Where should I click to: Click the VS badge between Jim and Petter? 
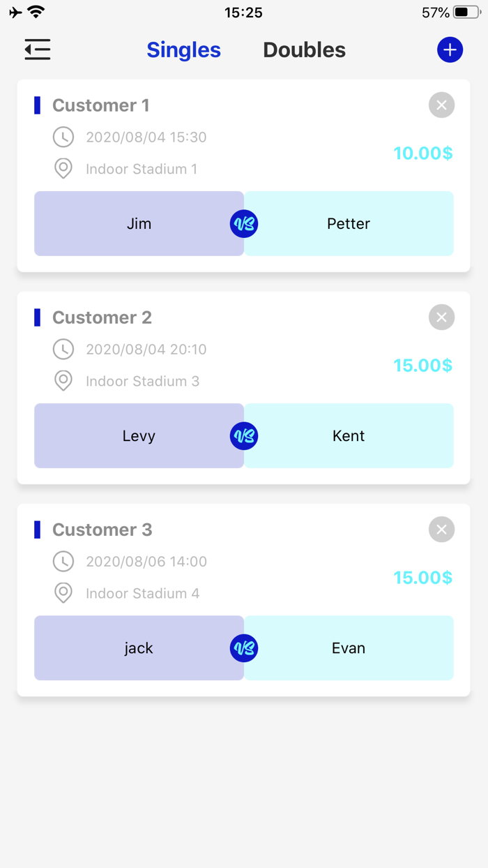pos(244,224)
